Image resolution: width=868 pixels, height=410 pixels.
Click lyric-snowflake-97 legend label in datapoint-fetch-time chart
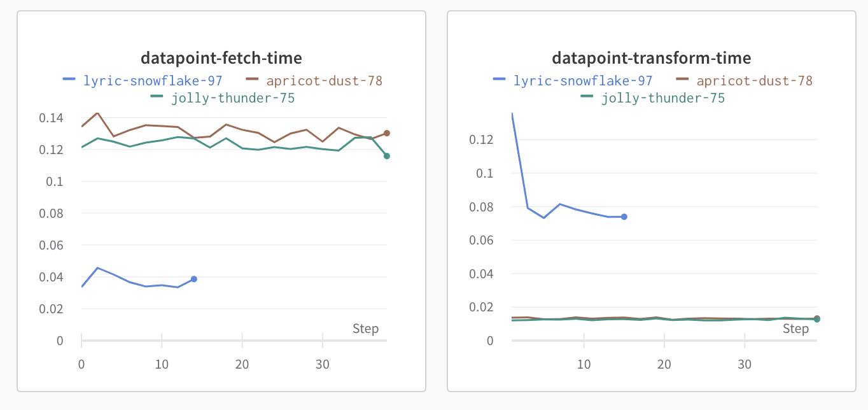point(153,80)
